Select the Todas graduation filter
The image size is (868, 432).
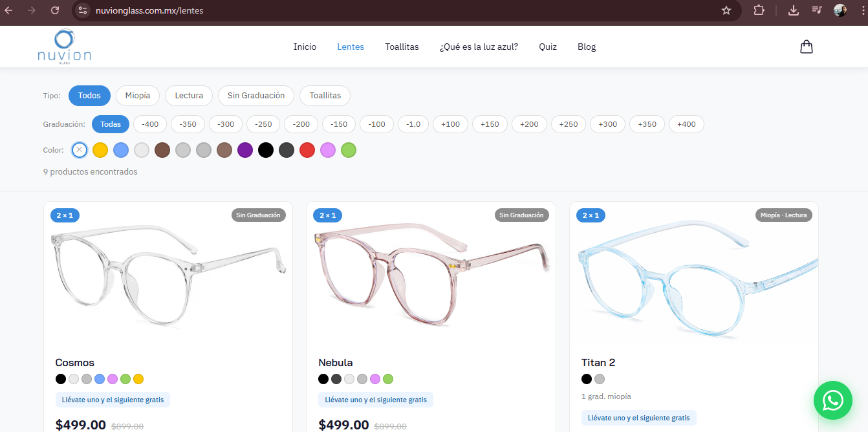pyautogui.click(x=111, y=124)
